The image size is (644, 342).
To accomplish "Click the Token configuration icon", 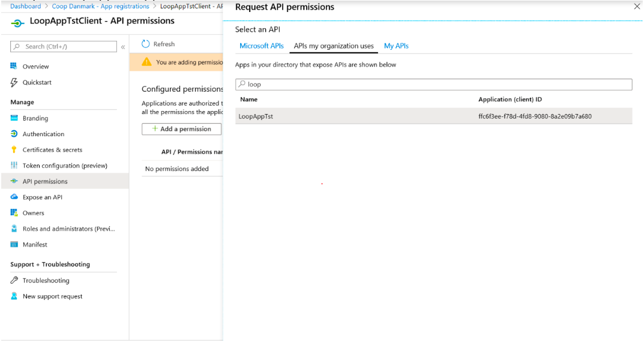I will point(14,165).
